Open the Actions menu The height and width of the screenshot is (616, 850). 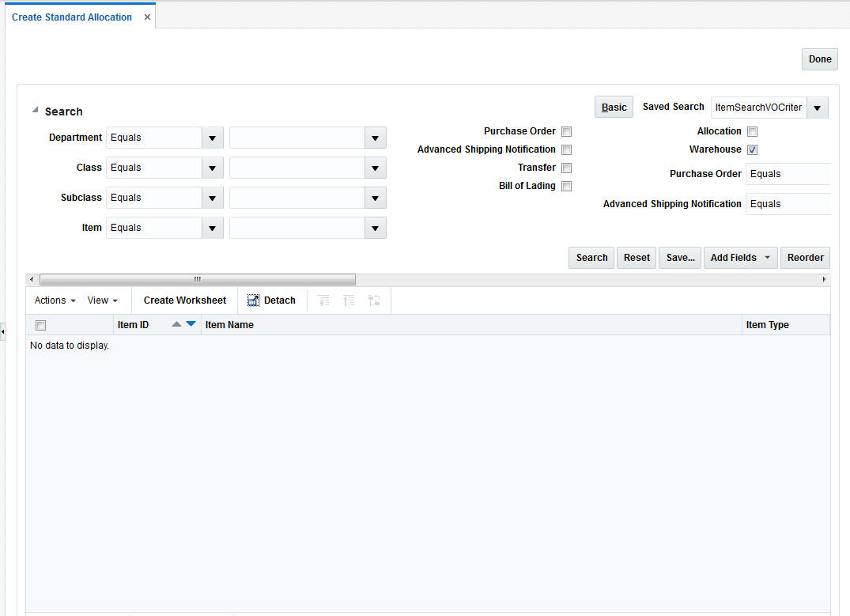[53, 300]
